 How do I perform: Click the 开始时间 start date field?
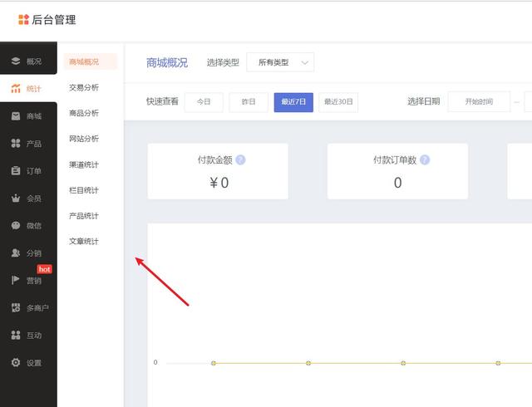coord(479,101)
